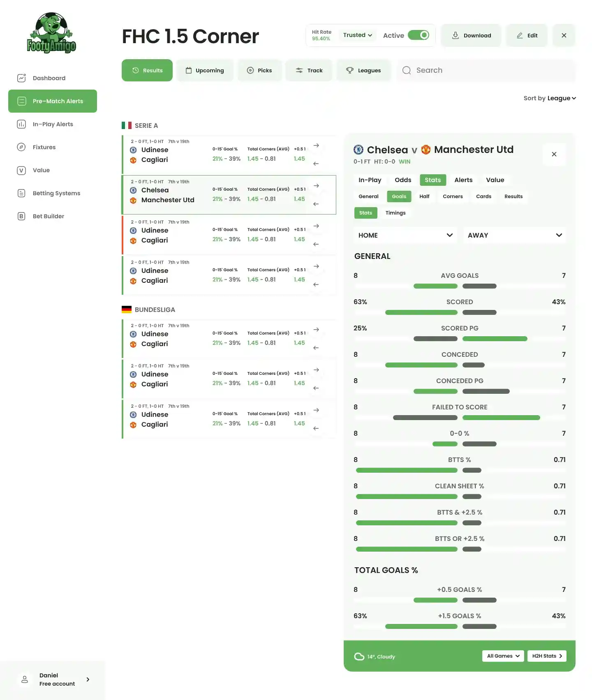Click the AVG GOALS green home bar
The width and height of the screenshot is (592, 700).
pos(435,286)
